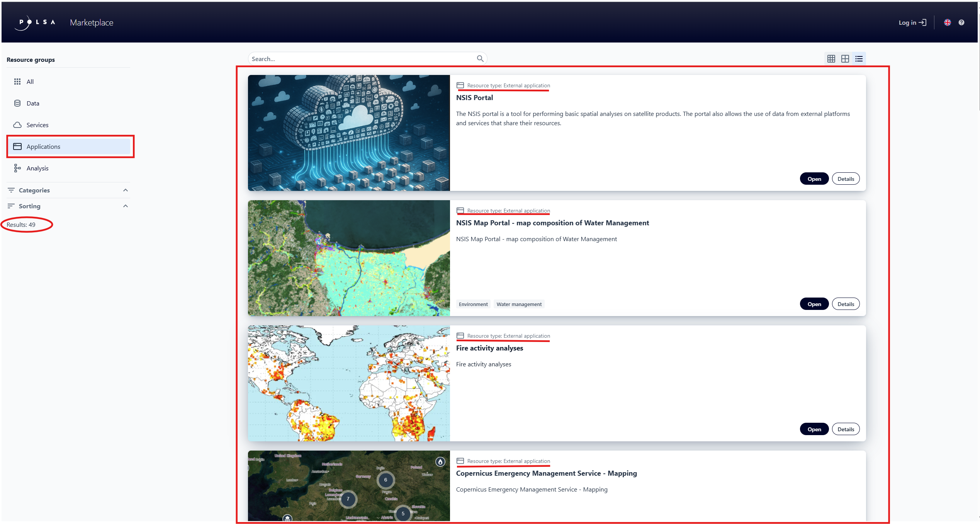Image resolution: width=980 pixels, height=524 pixels.
Task: Collapse the Sorting section
Action: pos(125,206)
